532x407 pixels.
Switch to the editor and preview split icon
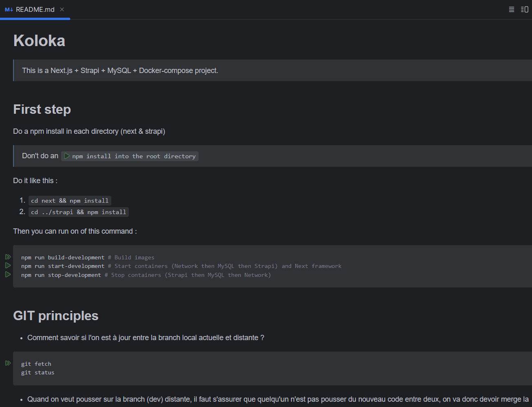pyautogui.click(x=525, y=9)
